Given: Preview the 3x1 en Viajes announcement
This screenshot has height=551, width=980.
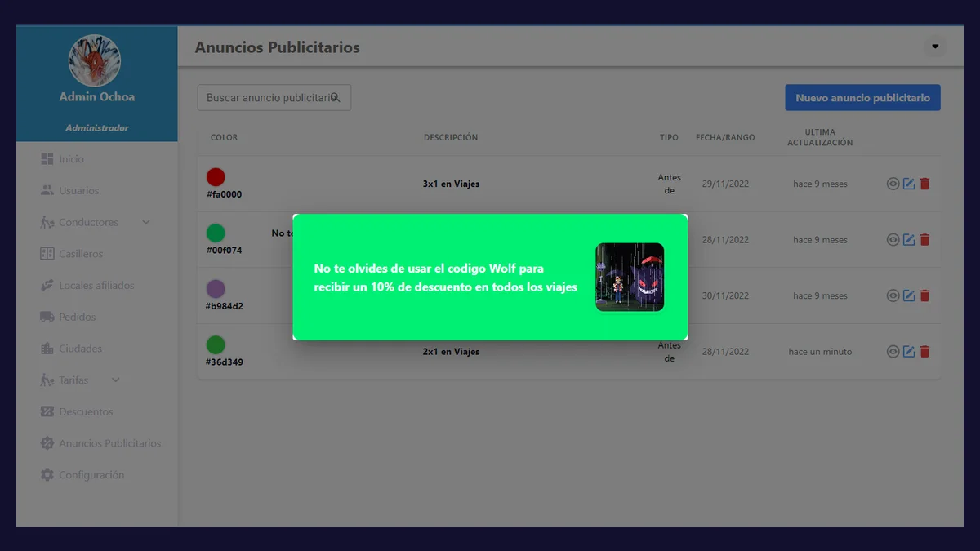Looking at the screenshot, I should coord(893,184).
